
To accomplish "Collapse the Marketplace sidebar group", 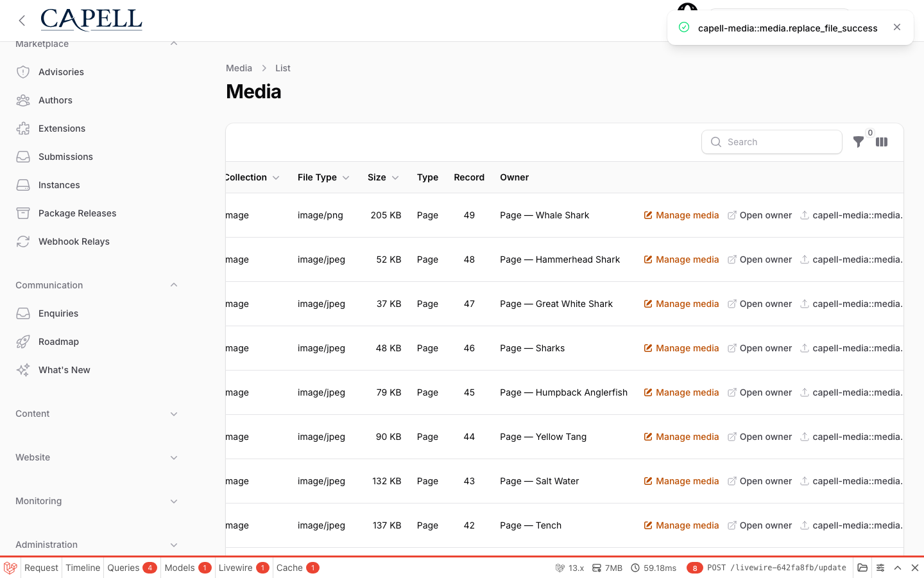I will (x=174, y=44).
